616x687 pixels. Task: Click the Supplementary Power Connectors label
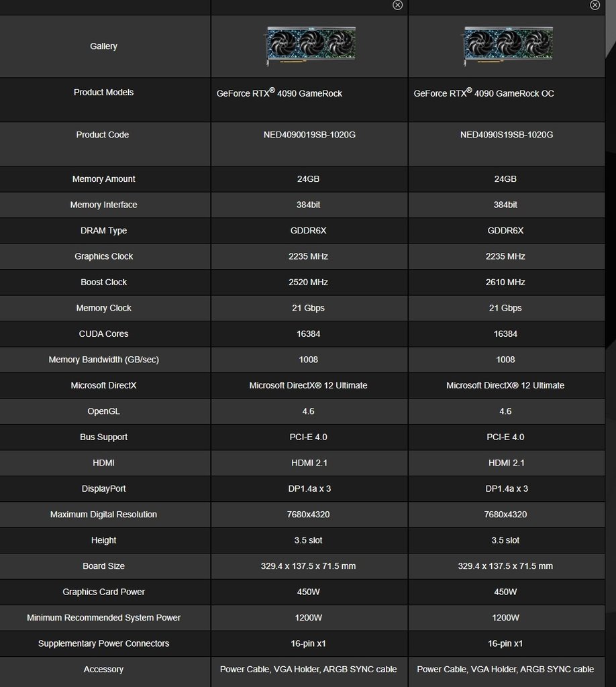[103, 643]
